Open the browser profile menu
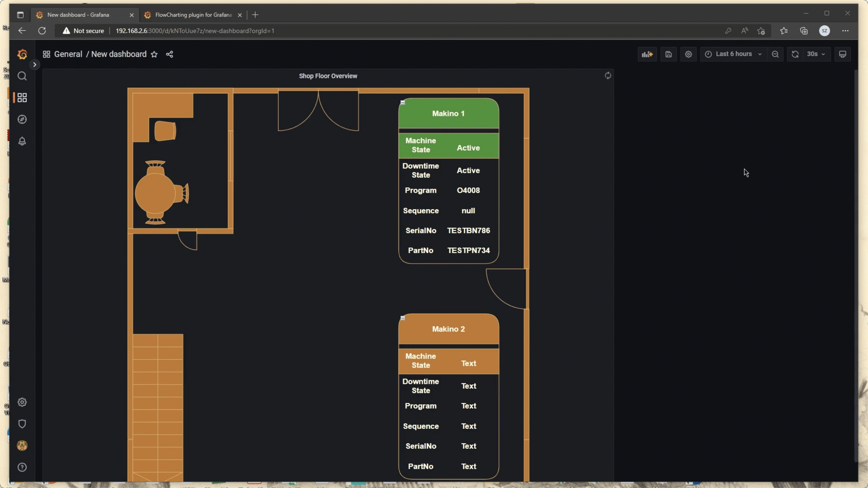 tap(825, 31)
